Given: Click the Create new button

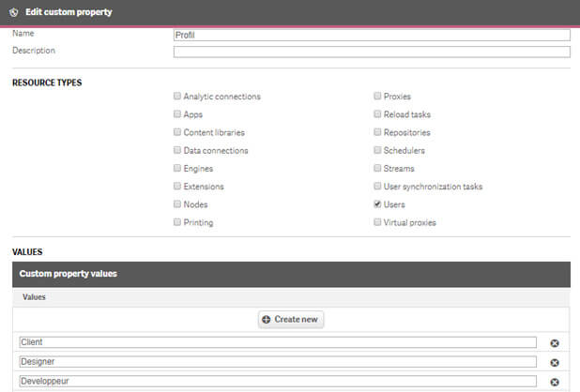Looking at the screenshot, I should [291, 319].
